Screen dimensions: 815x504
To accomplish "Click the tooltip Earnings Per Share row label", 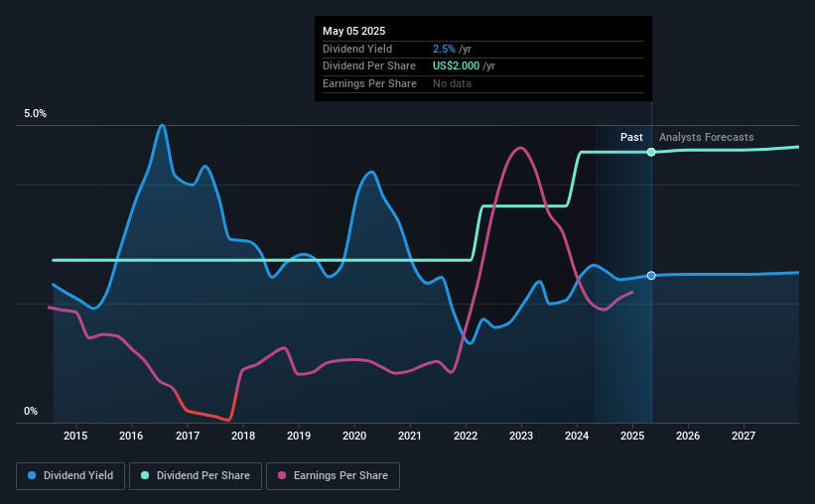I will [369, 83].
